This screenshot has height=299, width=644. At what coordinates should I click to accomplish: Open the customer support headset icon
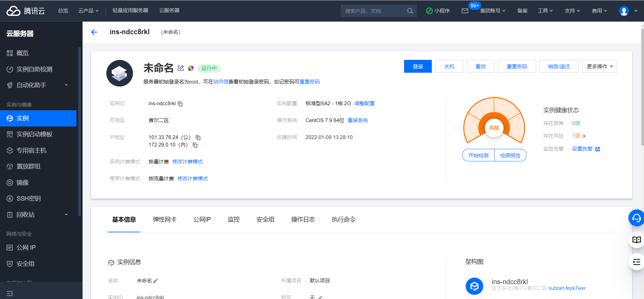pyautogui.click(x=636, y=218)
